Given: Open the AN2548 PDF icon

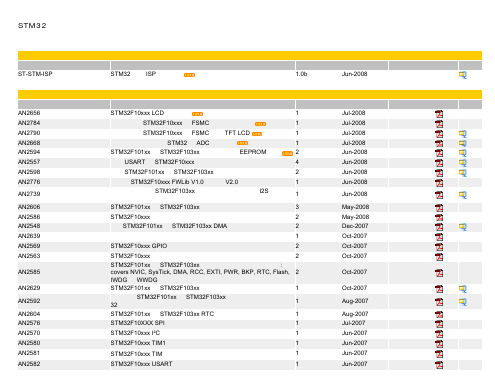Looking at the screenshot, I should pyautogui.click(x=439, y=227).
